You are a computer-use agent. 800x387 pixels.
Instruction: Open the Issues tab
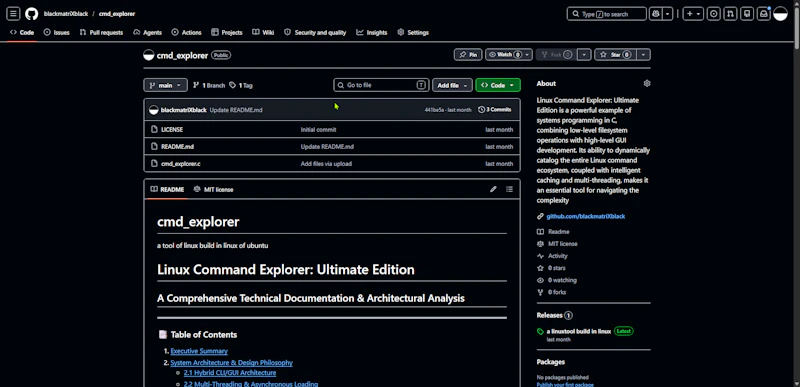57,33
